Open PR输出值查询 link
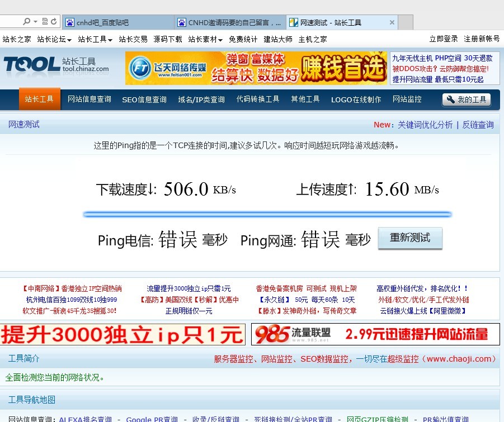This screenshot has width=504, height=422. click(x=445, y=419)
